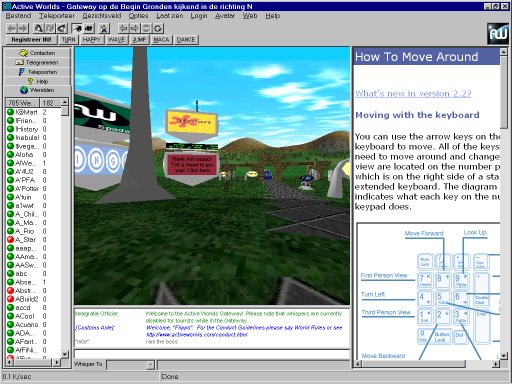Image resolution: width=512 pixels, height=384 pixels.
Task: Open the Teleporteer menu
Action: (57, 16)
